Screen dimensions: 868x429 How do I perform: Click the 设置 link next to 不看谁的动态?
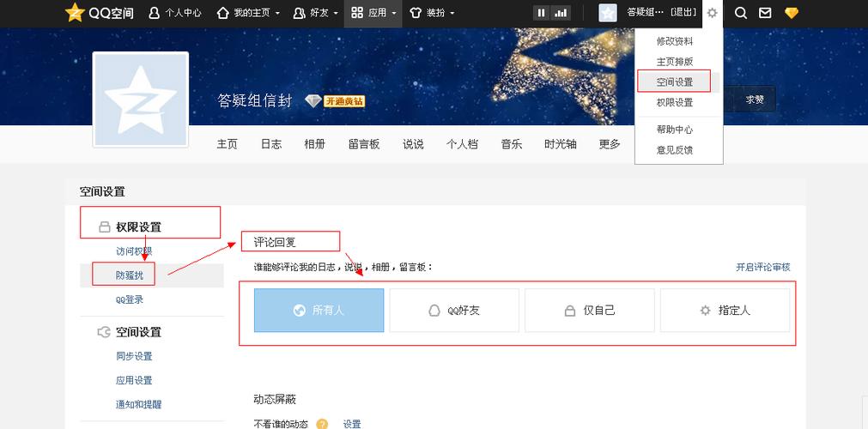click(352, 424)
